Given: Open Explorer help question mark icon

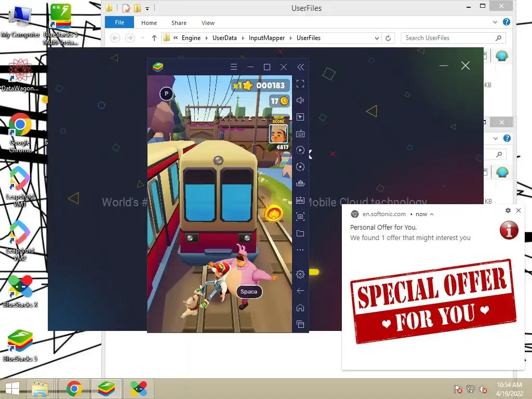Looking at the screenshot, I should point(507,22).
